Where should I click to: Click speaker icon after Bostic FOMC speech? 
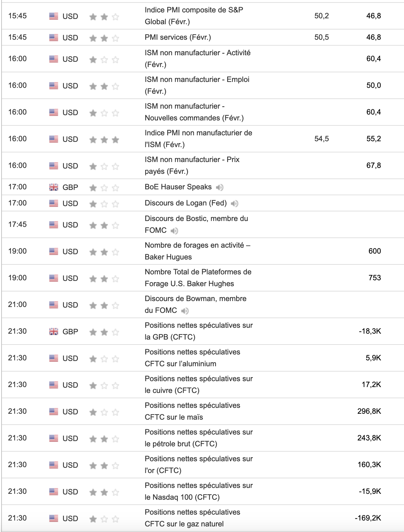pyautogui.click(x=174, y=231)
